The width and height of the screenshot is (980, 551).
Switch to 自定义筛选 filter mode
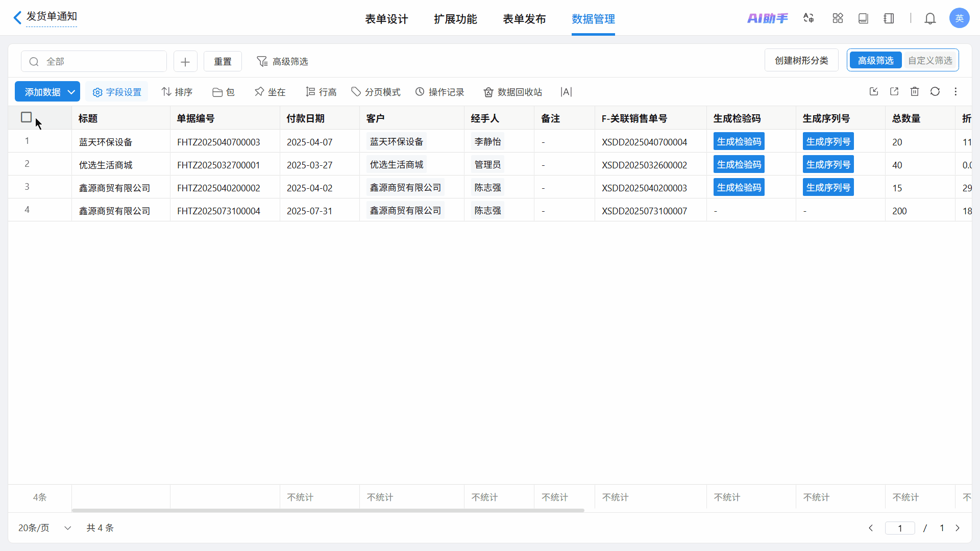(930, 60)
